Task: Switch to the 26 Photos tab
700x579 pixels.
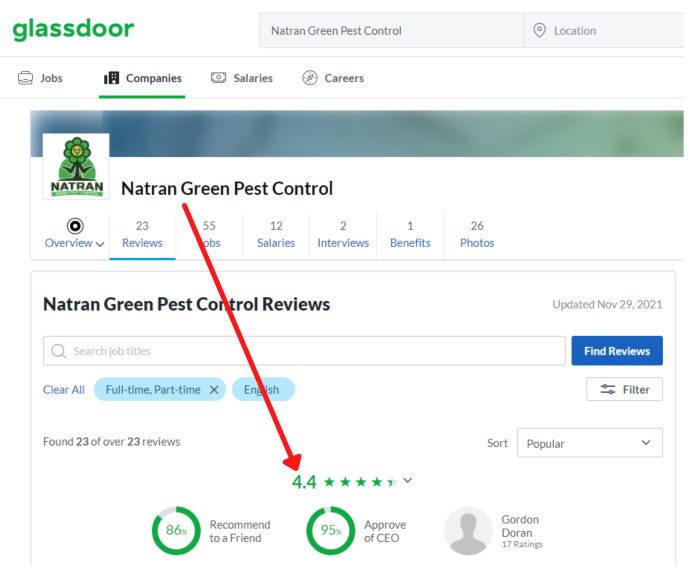Action: pyautogui.click(x=477, y=235)
